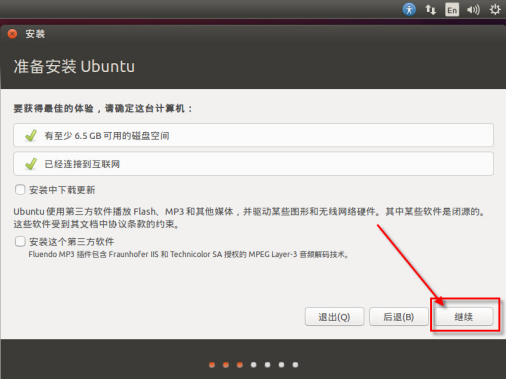Open the En keyboard input indicator
This screenshot has height=380, width=506.
coord(452,10)
